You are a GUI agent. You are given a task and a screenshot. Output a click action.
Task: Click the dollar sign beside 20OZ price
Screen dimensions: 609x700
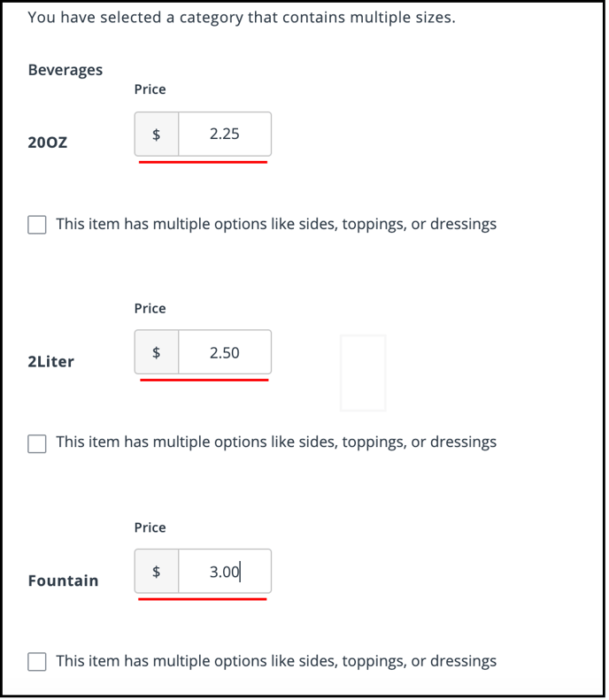[157, 135]
